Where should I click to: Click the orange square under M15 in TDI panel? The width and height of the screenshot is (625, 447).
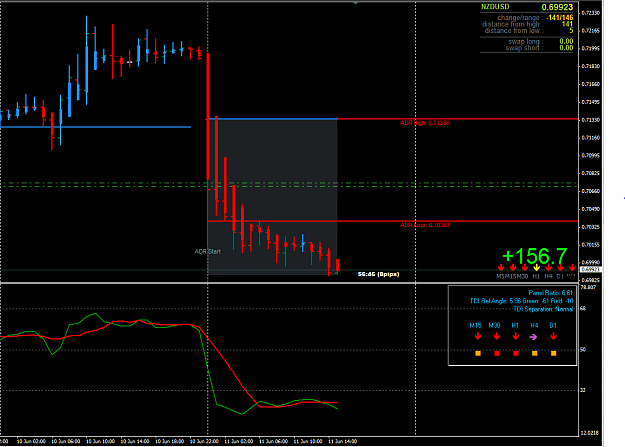click(478, 353)
